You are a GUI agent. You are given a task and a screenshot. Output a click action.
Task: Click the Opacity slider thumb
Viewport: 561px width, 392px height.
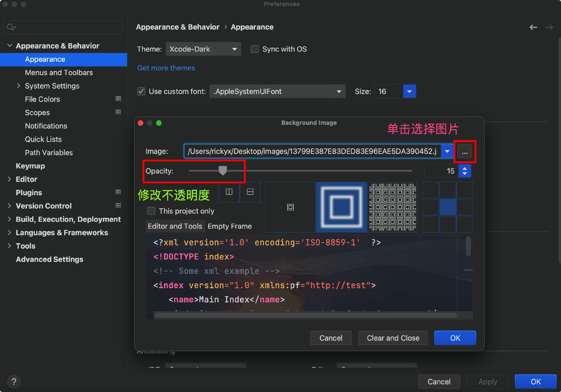coord(223,171)
